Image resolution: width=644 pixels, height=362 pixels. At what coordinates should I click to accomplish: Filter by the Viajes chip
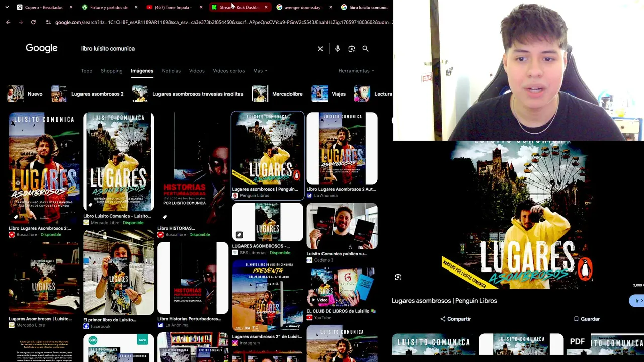tap(329, 94)
